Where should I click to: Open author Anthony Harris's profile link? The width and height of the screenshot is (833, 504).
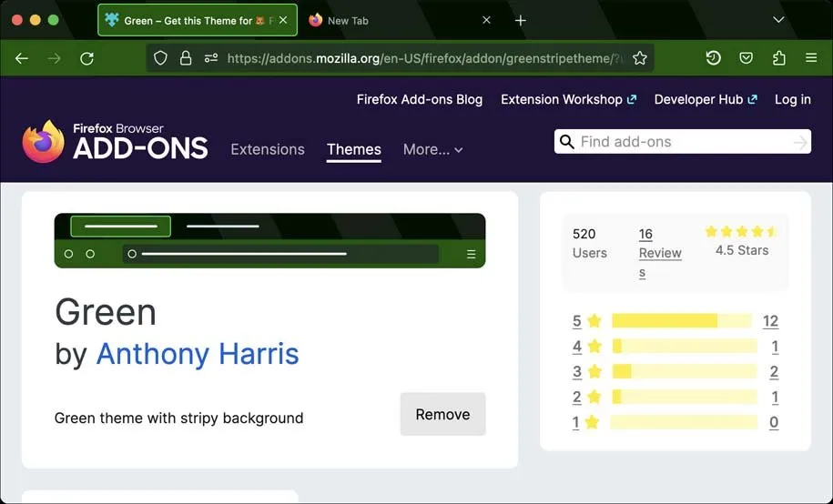[x=198, y=353]
